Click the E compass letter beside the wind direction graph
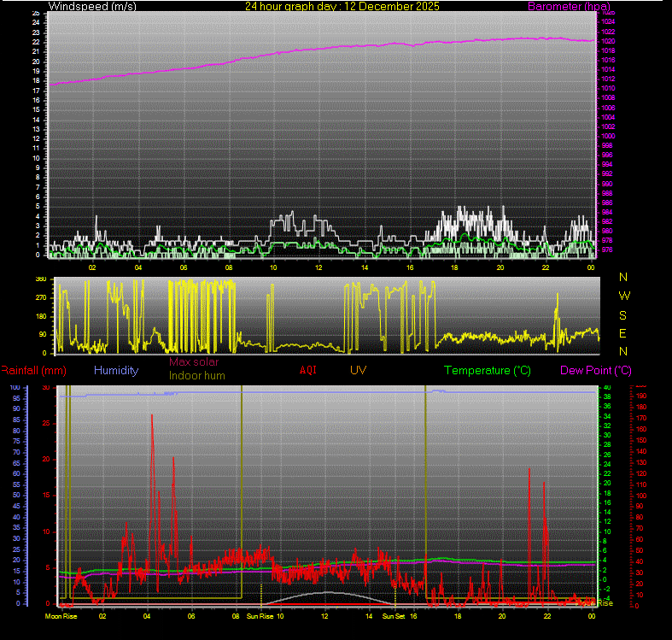Viewport: 672px width, 640px height. [x=622, y=334]
